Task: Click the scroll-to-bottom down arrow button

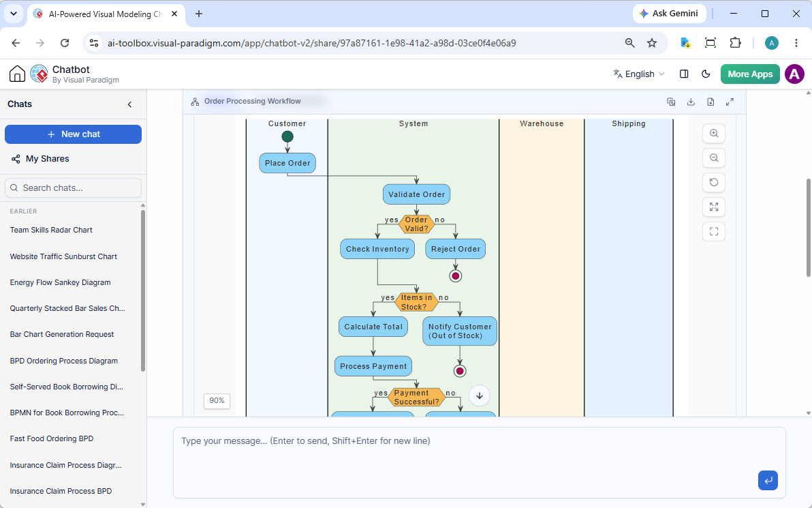Action: coord(480,395)
